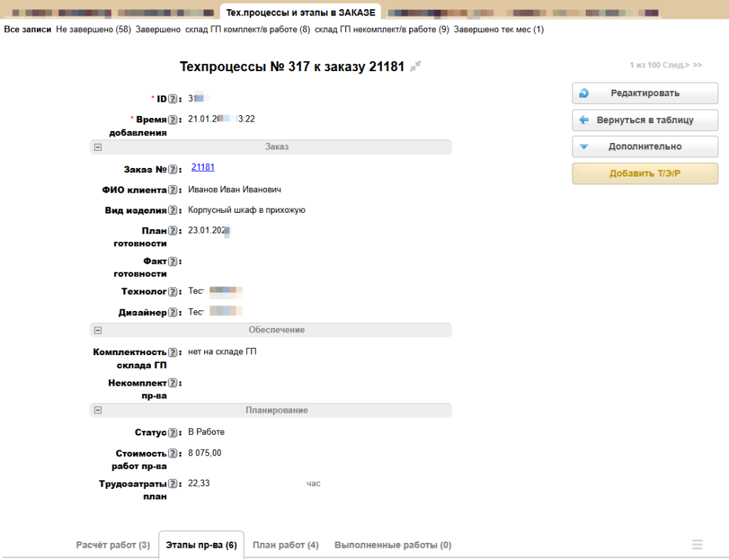The image size is (729, 560).
Task: Switch to Расчёт работ (3) tab
Action: 112,545
